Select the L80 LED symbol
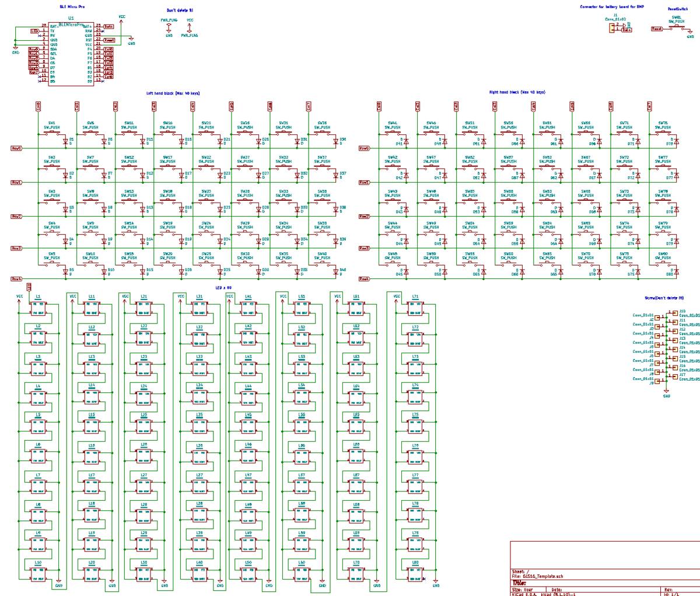 click(x=415, y=574)
